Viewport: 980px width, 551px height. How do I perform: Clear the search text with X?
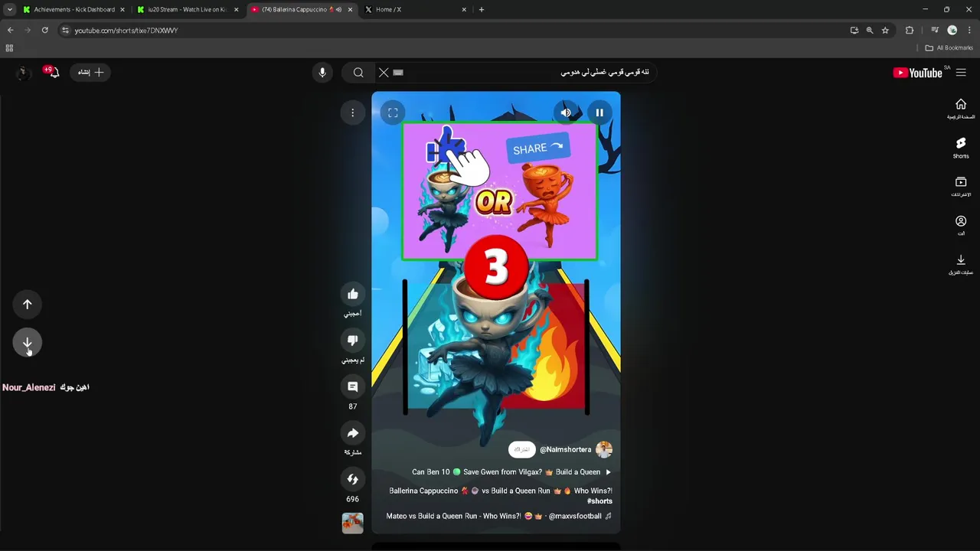(384, 72)
